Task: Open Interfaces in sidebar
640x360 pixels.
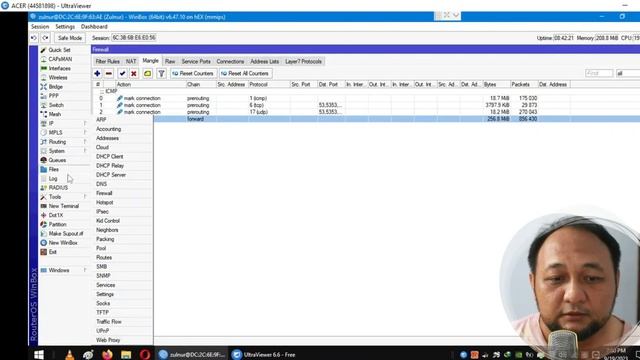Action: point(60,68)
